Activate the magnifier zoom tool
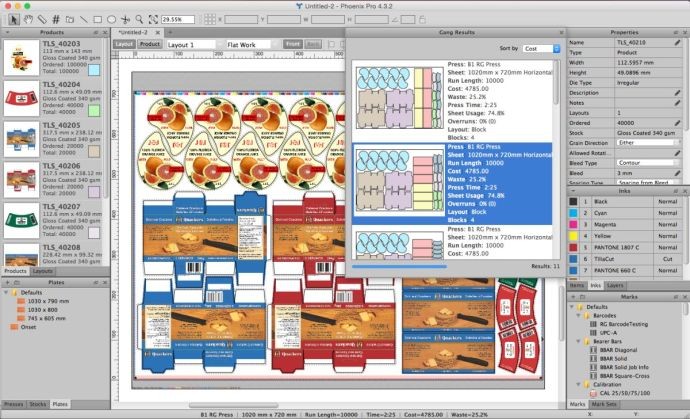This screenshot has width=690, height=419. (138, 18)
